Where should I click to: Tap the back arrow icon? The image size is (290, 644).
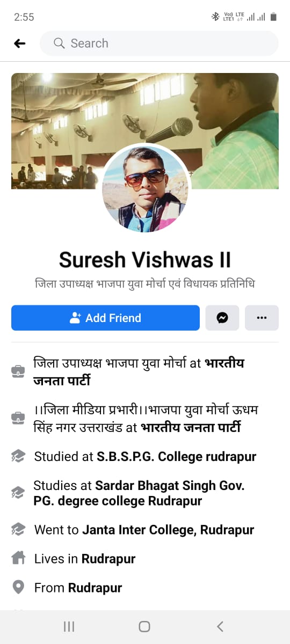click(20, 43)
